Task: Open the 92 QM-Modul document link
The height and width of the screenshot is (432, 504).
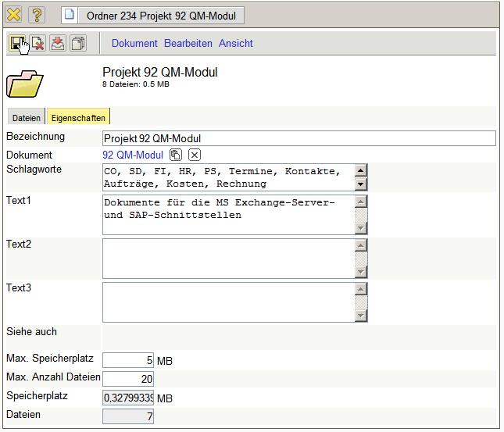Action: [133, 155]
